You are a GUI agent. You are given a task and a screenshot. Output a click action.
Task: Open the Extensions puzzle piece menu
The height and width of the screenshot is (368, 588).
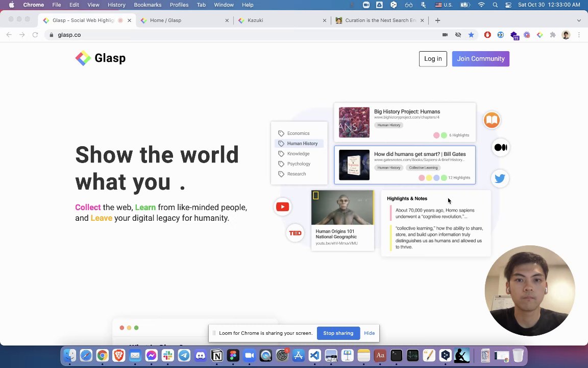tap(553, 35)
